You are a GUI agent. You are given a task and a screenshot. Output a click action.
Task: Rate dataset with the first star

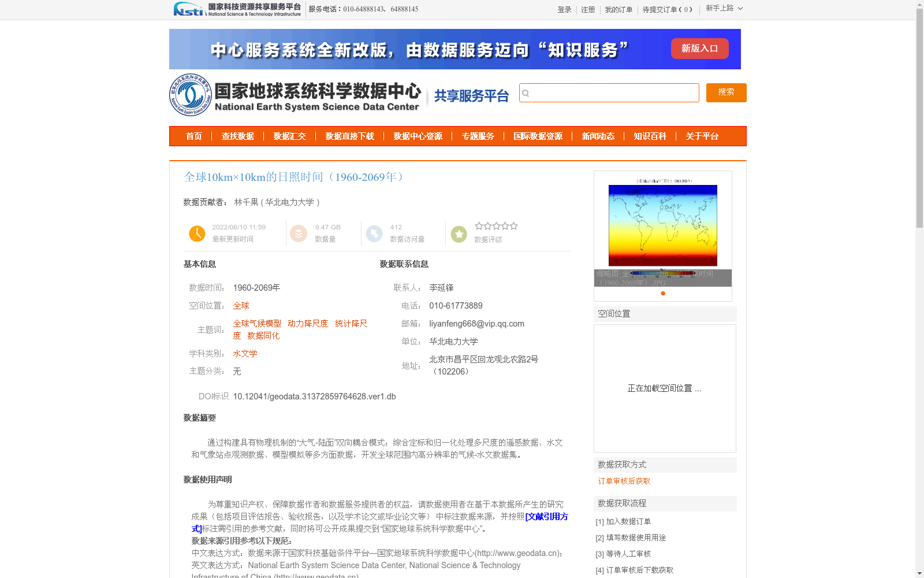click(x=479, y=226)
